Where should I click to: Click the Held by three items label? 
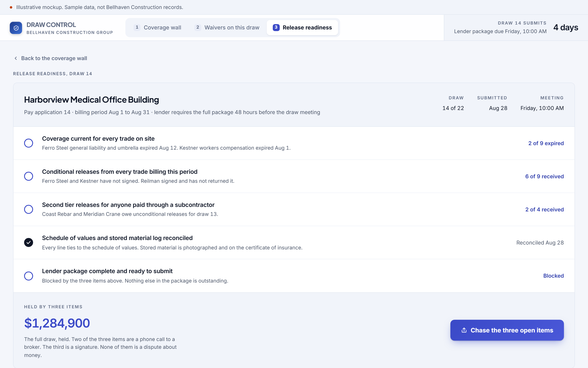pos(53,307)
